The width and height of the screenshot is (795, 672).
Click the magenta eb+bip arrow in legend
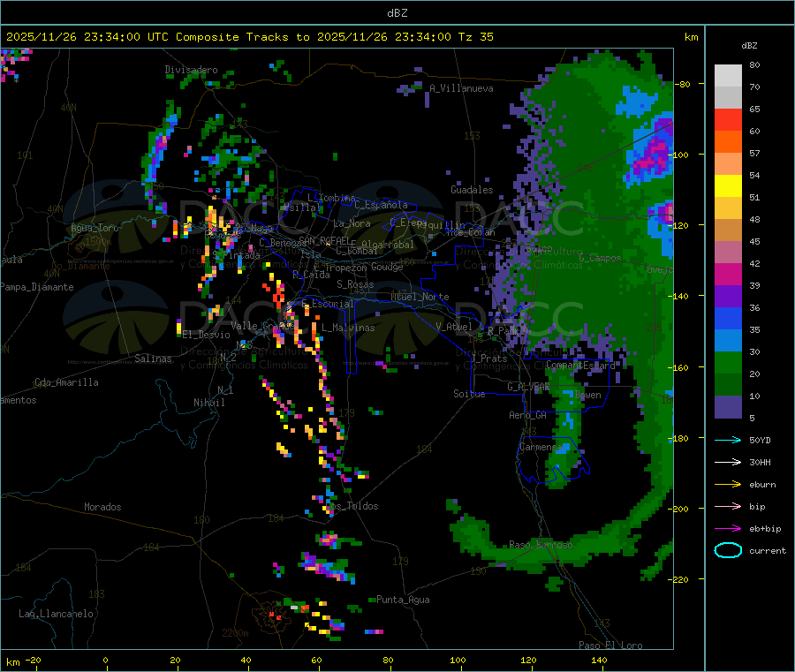pos(728,529)
